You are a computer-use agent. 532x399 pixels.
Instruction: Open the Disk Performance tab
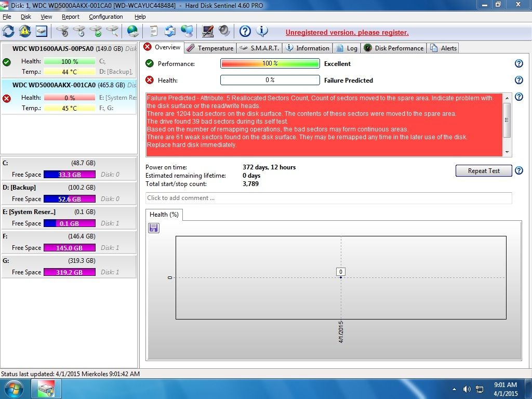point(394,48)
